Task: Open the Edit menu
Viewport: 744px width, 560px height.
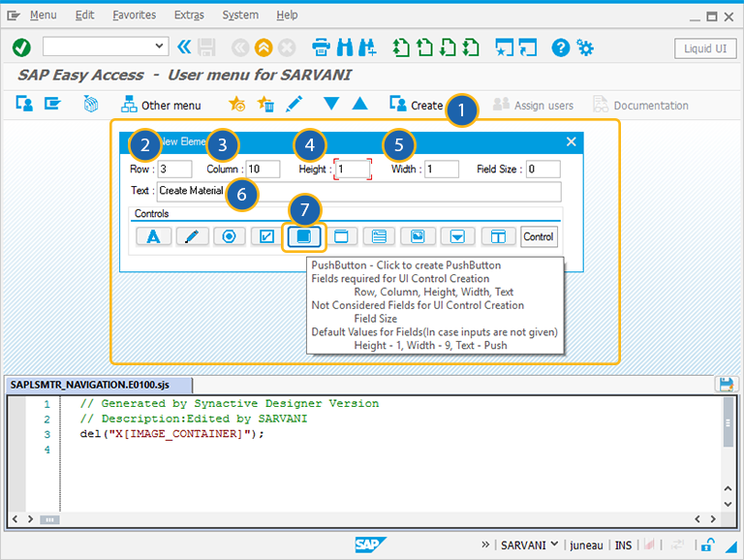Action: [84, 16]
